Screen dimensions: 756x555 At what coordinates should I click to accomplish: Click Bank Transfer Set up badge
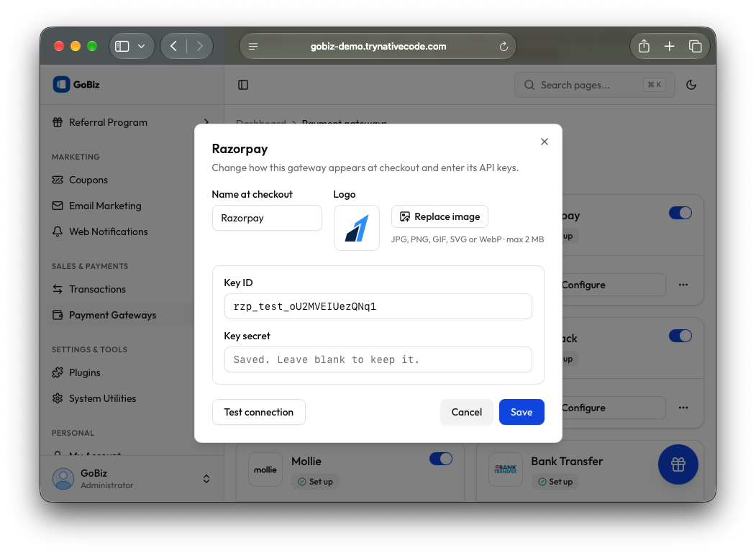pos(555,482)
